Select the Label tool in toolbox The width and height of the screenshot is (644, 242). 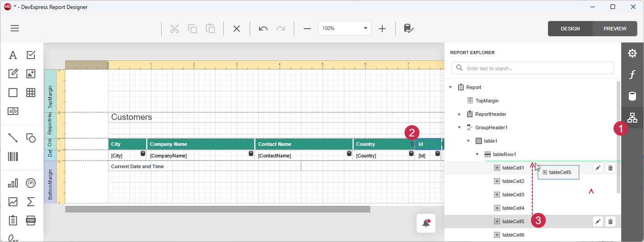tap(13, 55)
